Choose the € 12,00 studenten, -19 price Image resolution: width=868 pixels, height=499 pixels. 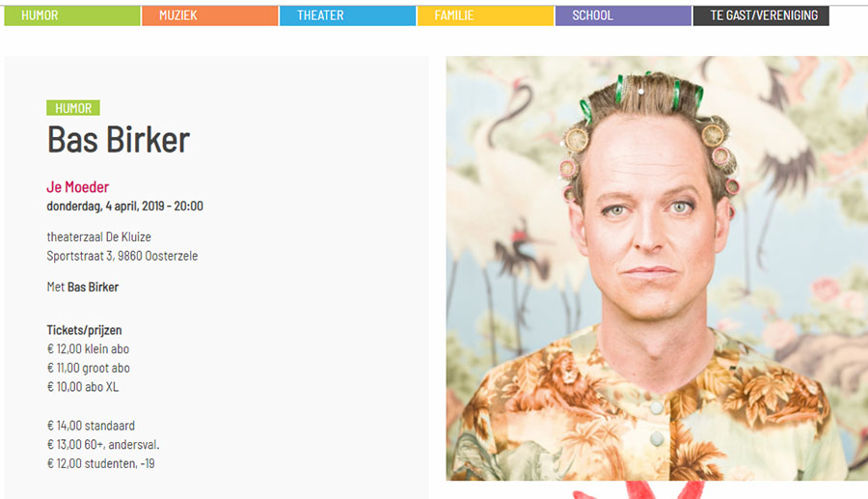(x=100, y=463)
